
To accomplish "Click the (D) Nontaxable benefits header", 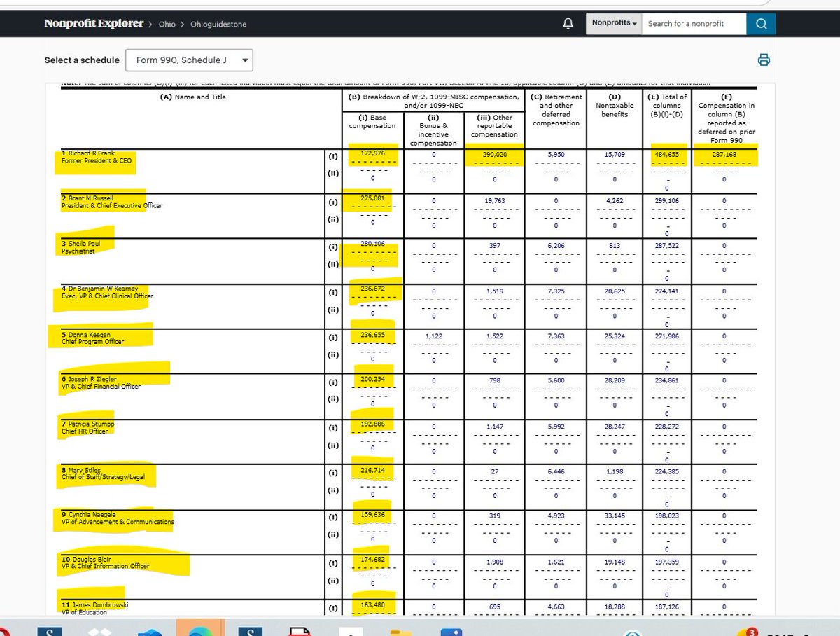I will click(614, 105).
